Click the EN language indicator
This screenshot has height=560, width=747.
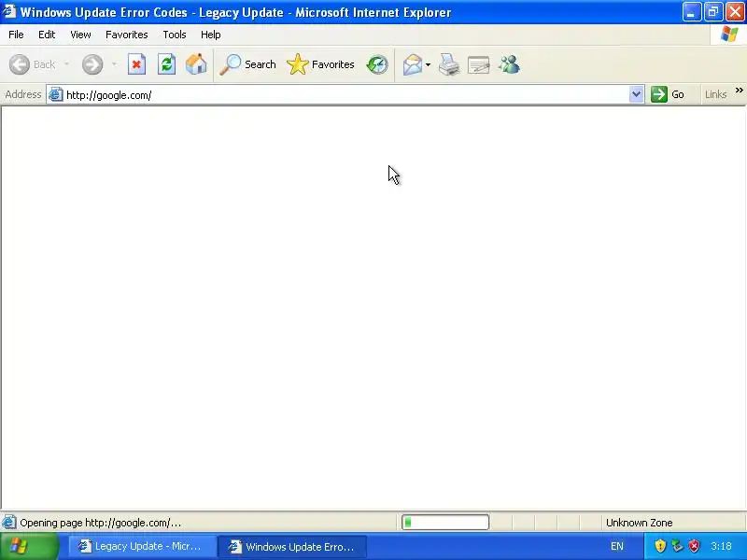(617, 546)
